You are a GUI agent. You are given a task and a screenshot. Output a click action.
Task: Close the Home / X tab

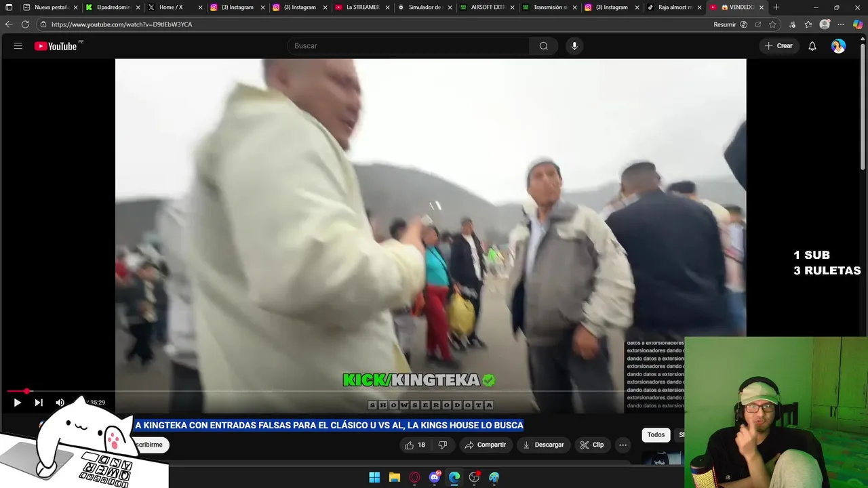click(200, 7)
